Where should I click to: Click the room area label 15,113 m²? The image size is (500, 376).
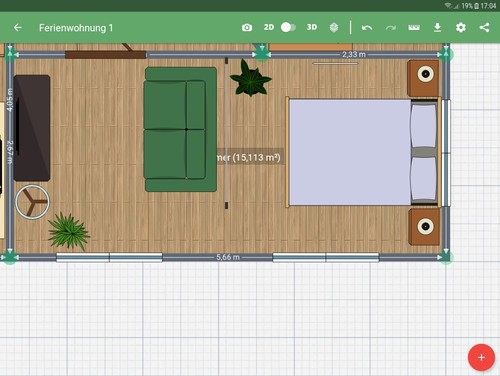[x=249, y=157]
